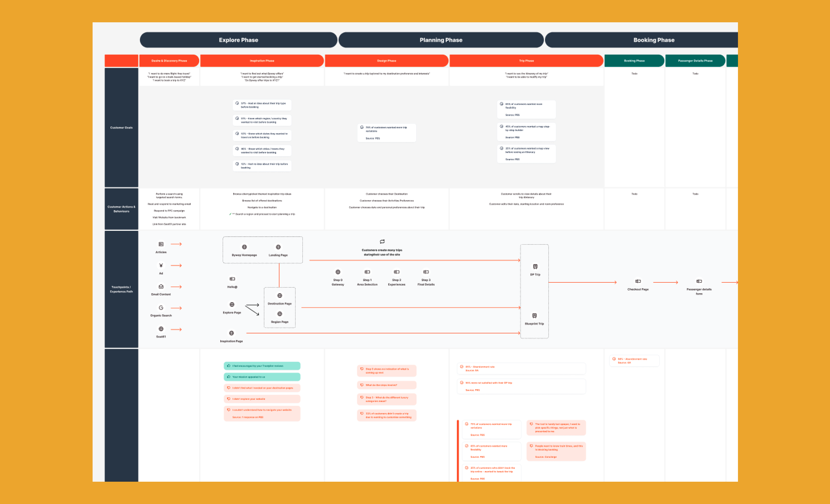Click the repeat loop icon above trips note
The image size is (830, 504).
pos(382,241)
